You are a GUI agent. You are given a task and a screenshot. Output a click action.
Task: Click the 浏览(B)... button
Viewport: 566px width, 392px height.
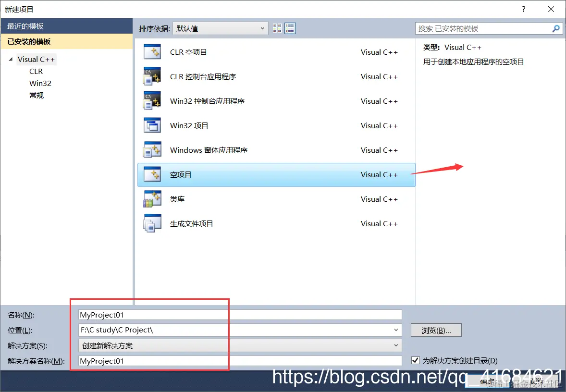[x=436, y=331]
